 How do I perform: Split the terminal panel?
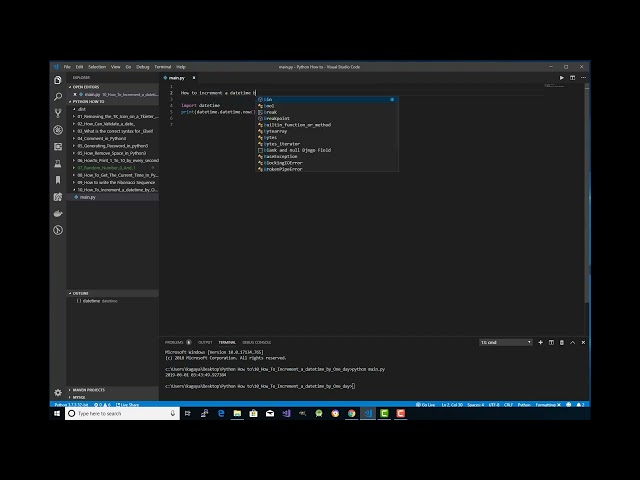pos(551,342)
